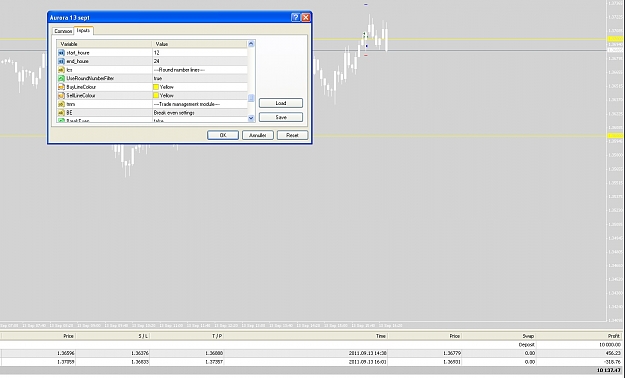Click the SellLineColour yellow swatch
This screenshot has width=625, height=378.
pos(156,96)
